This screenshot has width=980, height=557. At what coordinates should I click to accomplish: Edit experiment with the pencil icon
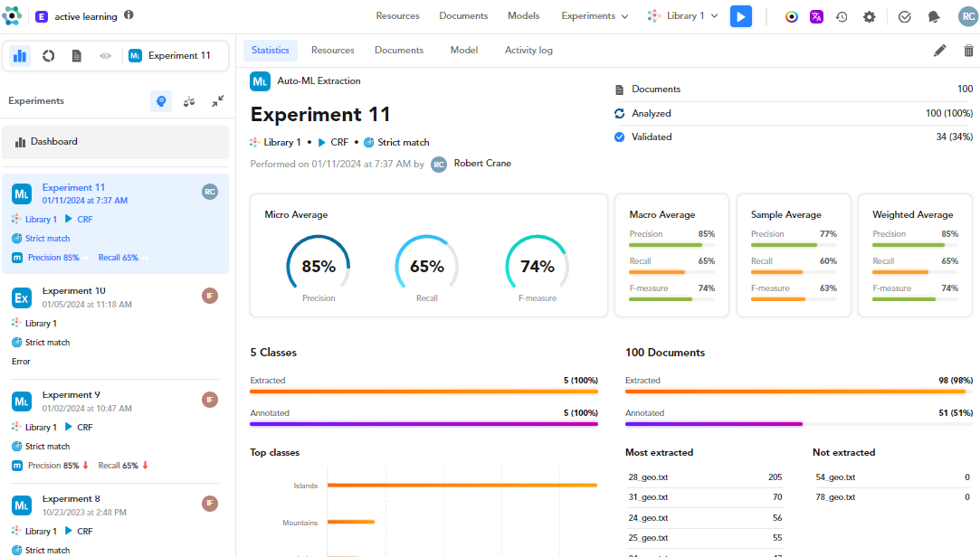(940, 51)
